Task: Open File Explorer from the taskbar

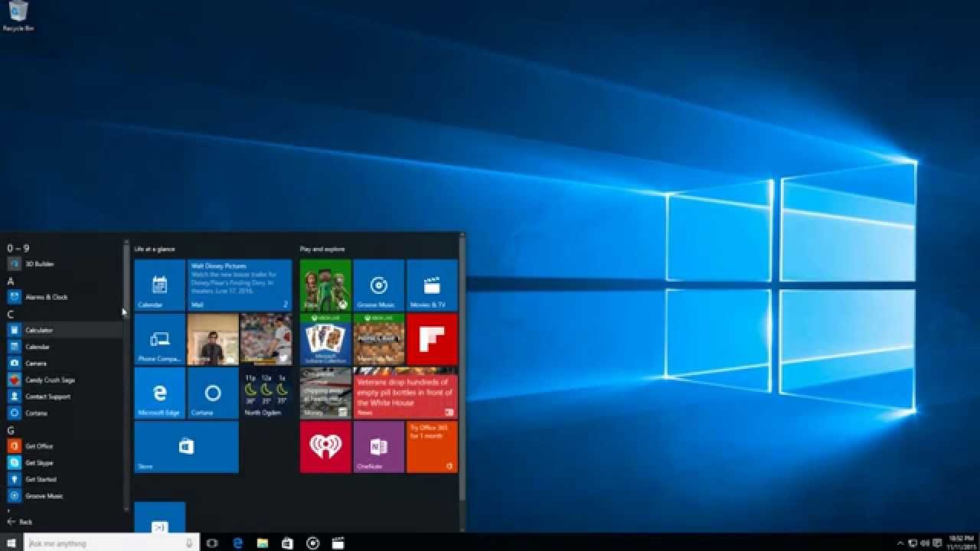Action: [263, 543]
